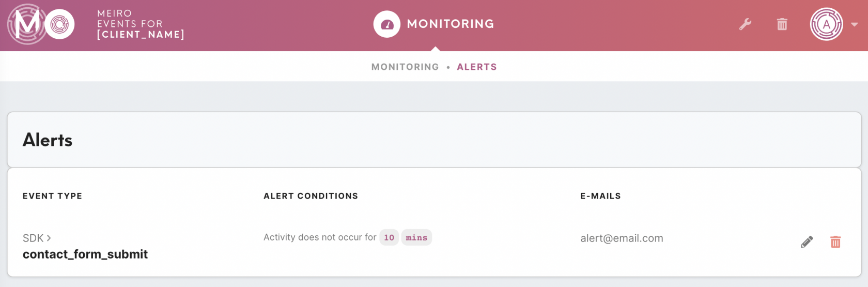Image resolution: width=868 pixels, height=287 pixels.
Task: Click the mins unit badge
Action: tap(416, 237)
